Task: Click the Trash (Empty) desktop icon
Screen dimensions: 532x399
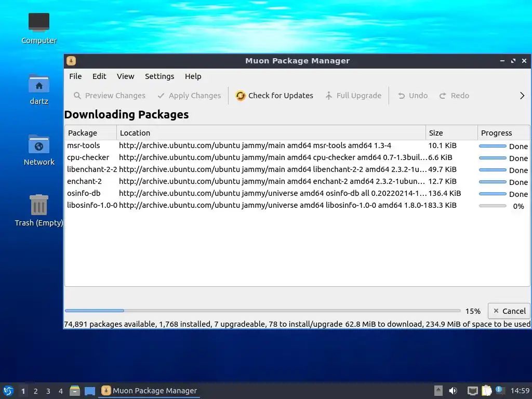Action: click(x=38, y=210)
